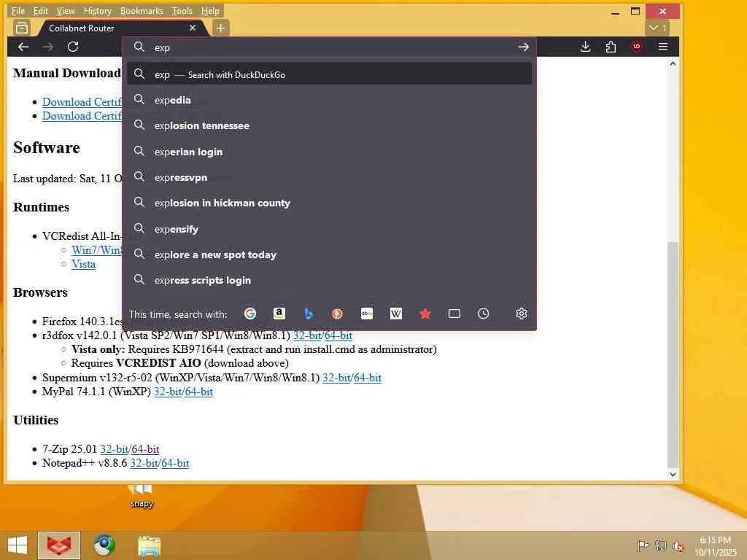Click into the address bar text field

tap(329, 47)
